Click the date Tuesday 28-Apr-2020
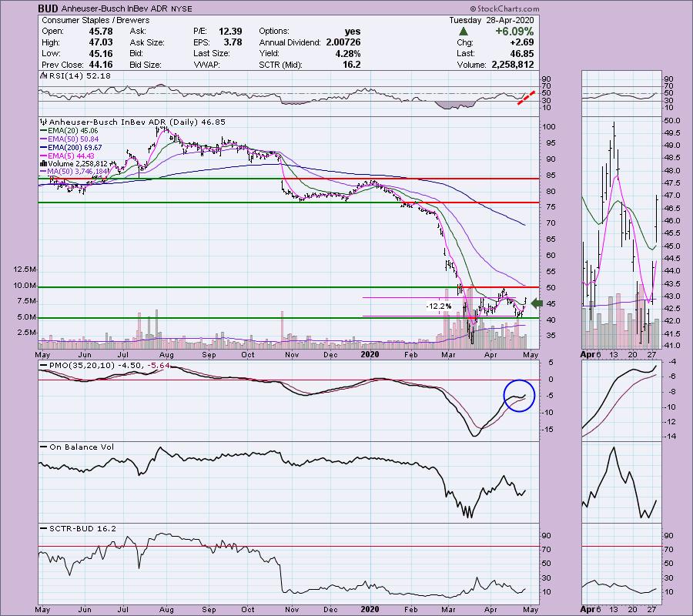 click(x=491, y=20)
